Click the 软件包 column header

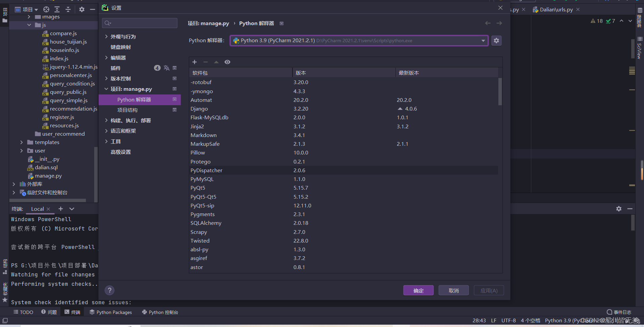click(x=240, y=73)
